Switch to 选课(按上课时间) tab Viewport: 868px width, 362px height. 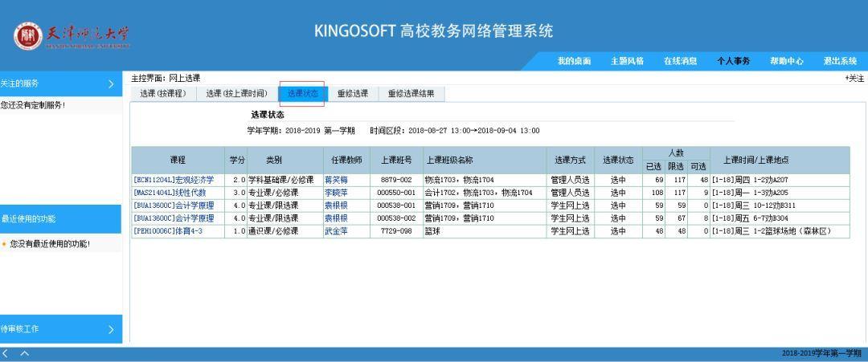click(237, 93)
